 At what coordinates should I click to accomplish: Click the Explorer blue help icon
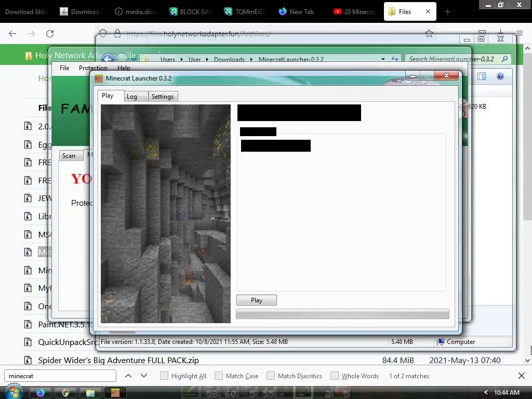[x=500, y=76]
